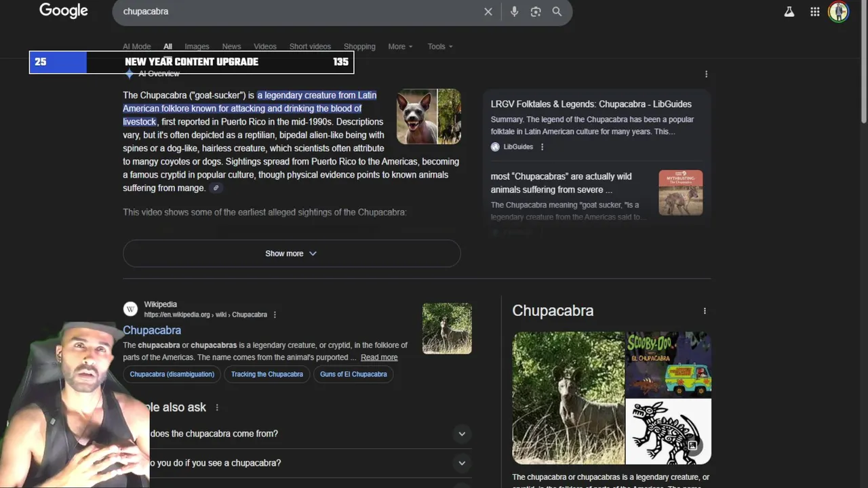Open the Tools dropdown

click(440, 47)
